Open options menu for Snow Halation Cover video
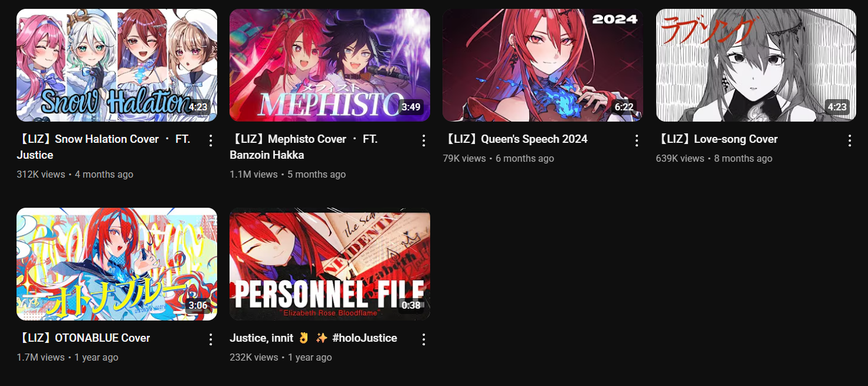Viewport: 868px width, 386px height. pyautogui.click(x=211, y=140)
